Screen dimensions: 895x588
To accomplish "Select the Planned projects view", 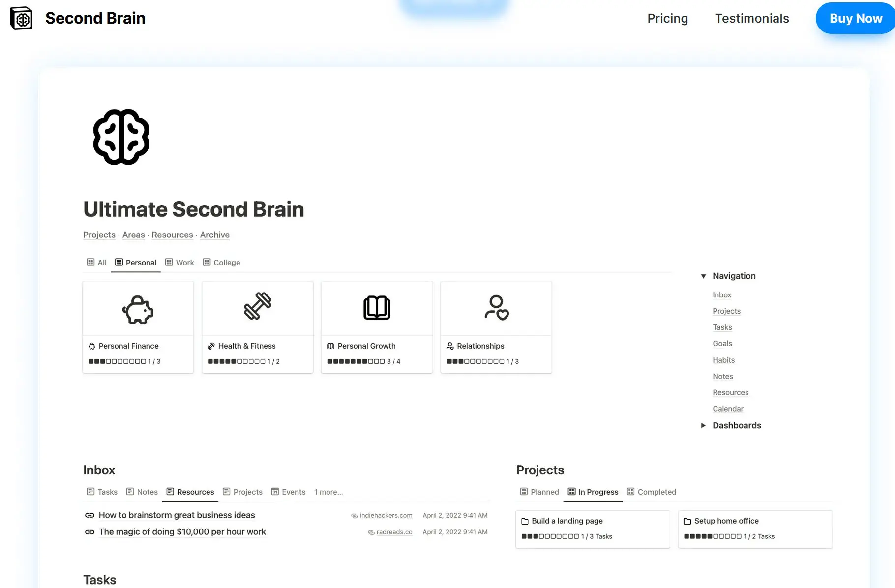I will tap(539, 492).
